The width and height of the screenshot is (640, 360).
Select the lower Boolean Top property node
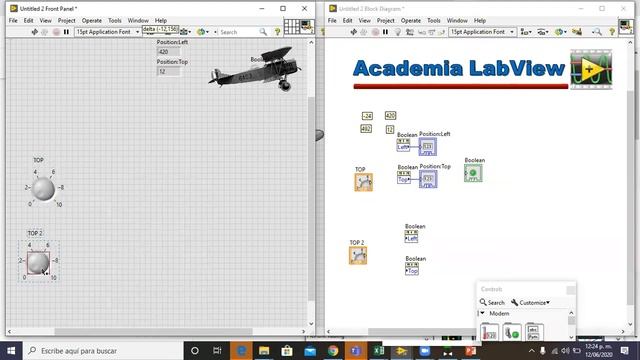(412, 269)
